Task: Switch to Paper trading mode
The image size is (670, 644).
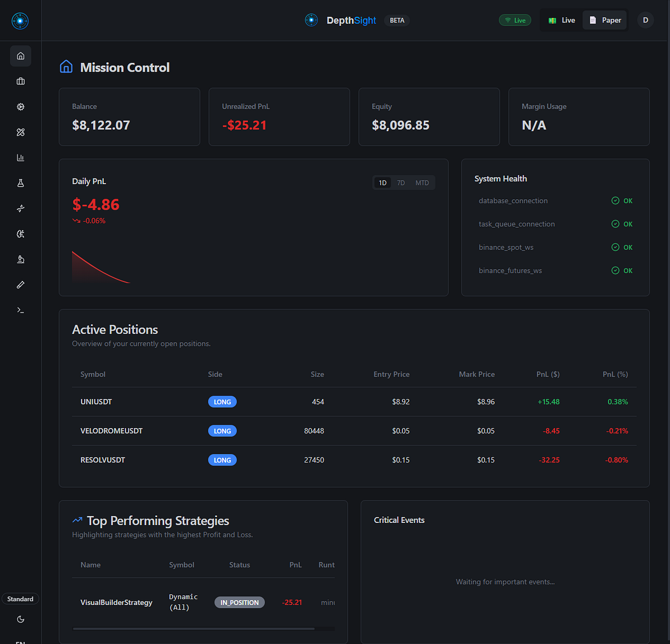Action: click(x=604, y=20)
